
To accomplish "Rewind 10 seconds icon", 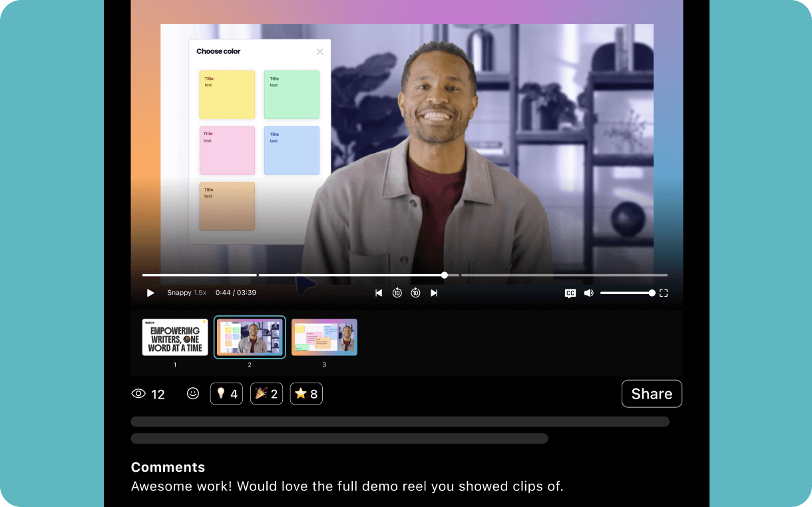I will click(x=397, y=293).
